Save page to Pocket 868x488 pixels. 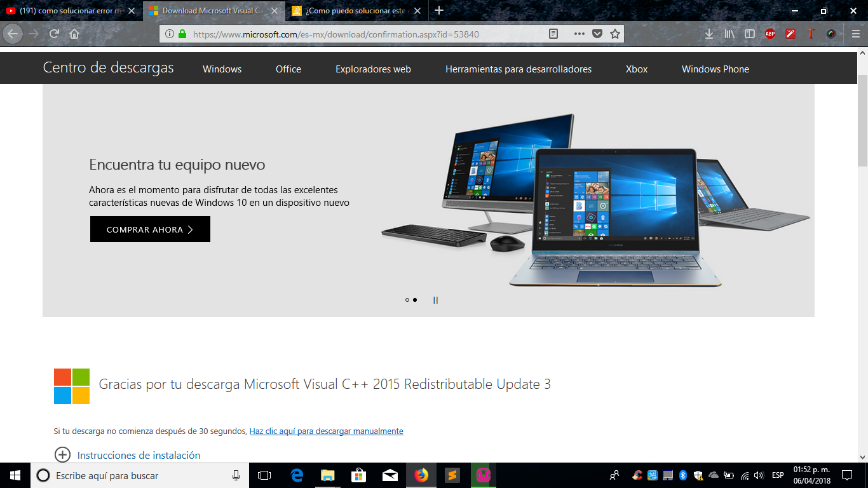tap(597, 34)
